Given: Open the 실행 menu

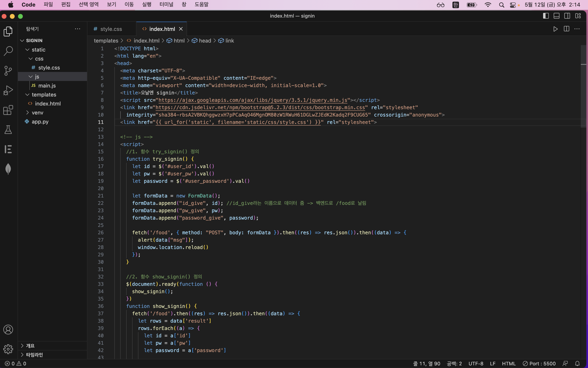Looking at the screenshot, I should [147, 5].
